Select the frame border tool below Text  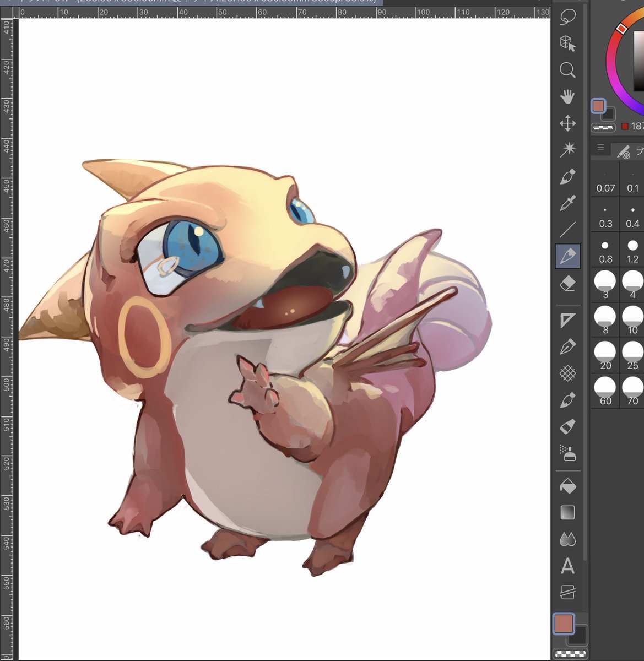point(567,592)
